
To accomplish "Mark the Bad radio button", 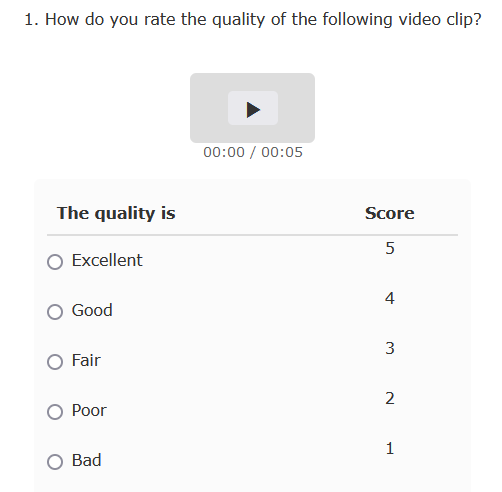I will (55, 462).
